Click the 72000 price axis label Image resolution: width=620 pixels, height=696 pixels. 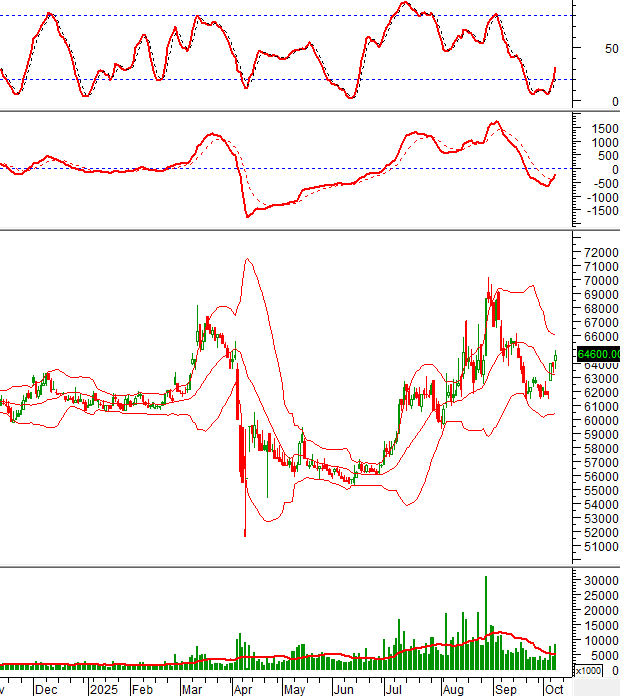pos(597,254)
